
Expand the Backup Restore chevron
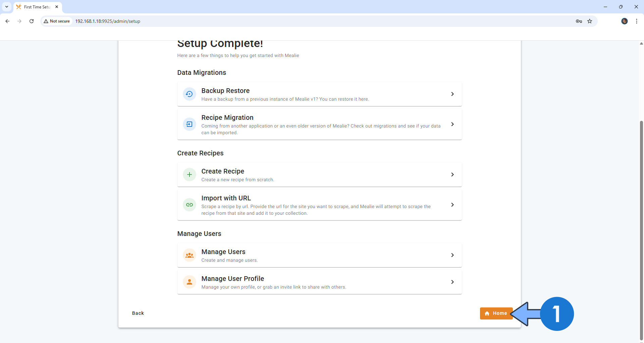(452, 94)
